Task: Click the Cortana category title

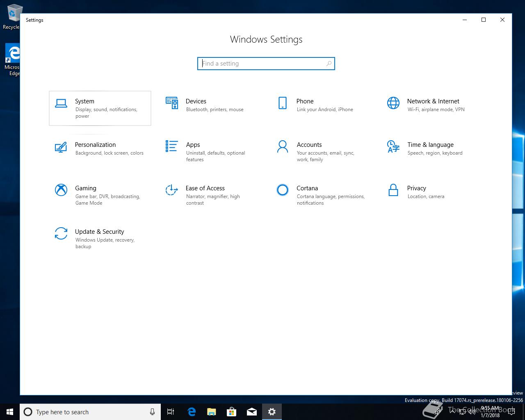Action: 307,188
